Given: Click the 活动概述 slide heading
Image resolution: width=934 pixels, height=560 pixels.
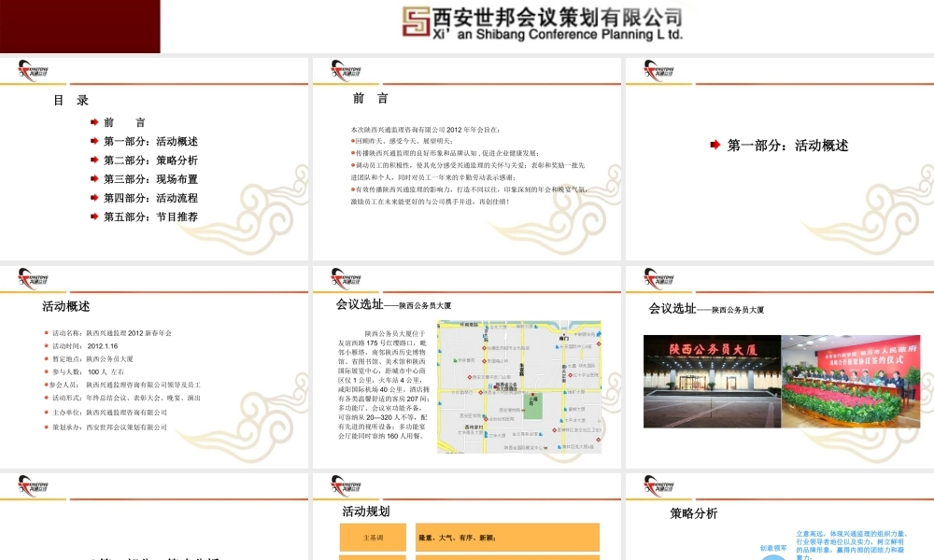Looking at the screenshot, I should (x=66, y=306).
